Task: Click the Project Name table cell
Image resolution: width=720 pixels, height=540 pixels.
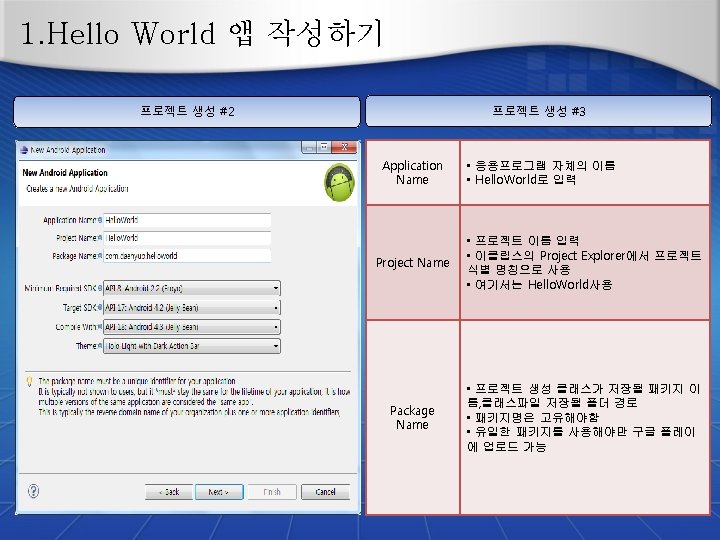Action: (x=412, y=263)
